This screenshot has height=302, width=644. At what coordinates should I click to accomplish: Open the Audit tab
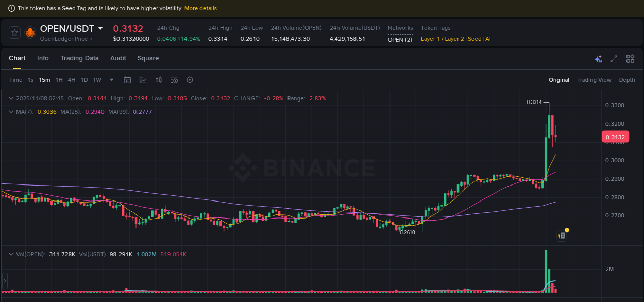(117, 58)
